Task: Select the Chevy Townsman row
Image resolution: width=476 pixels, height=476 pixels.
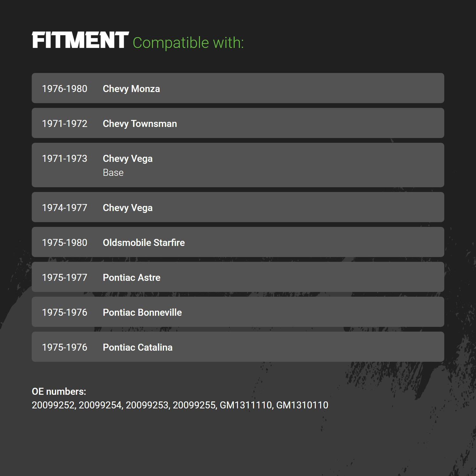Action: [x=238, y=123]
